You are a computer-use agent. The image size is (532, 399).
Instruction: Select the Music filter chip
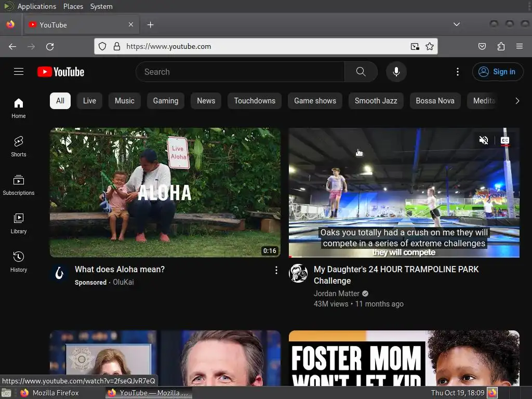[125, 101]
